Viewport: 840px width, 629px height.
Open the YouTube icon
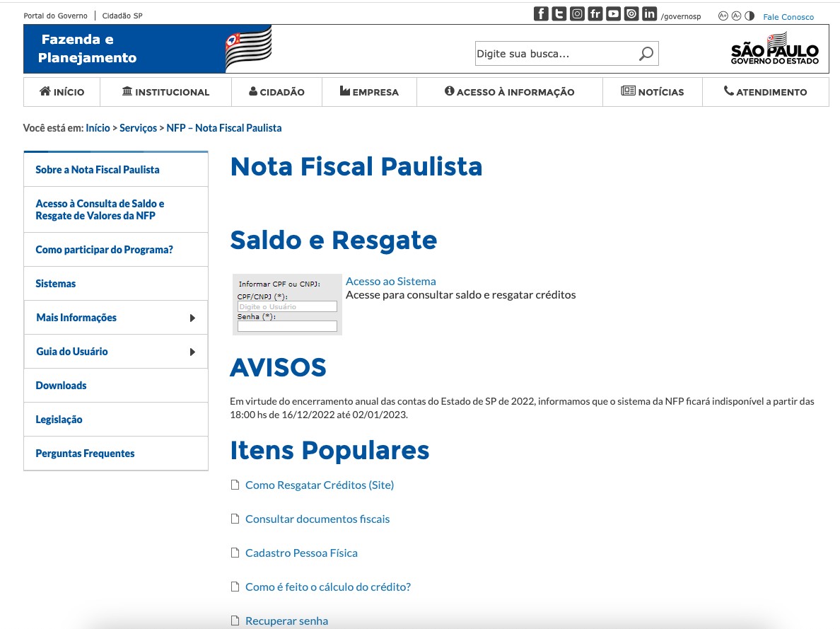click(614, 13)
